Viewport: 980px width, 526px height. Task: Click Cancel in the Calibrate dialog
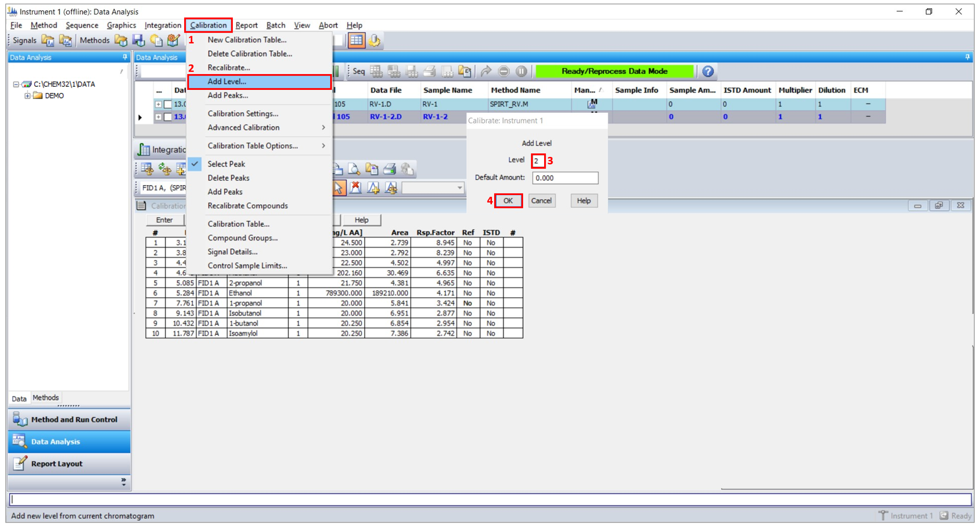coord(541,201)
